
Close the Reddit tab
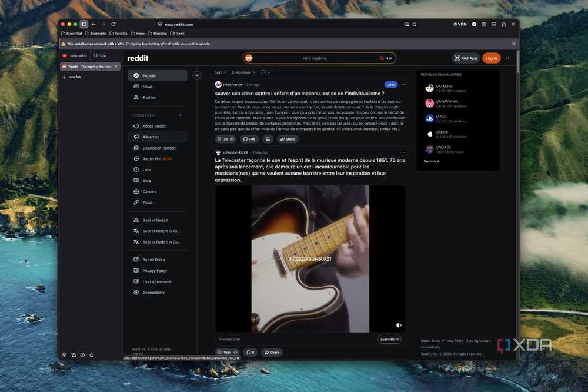pos(116,67)
